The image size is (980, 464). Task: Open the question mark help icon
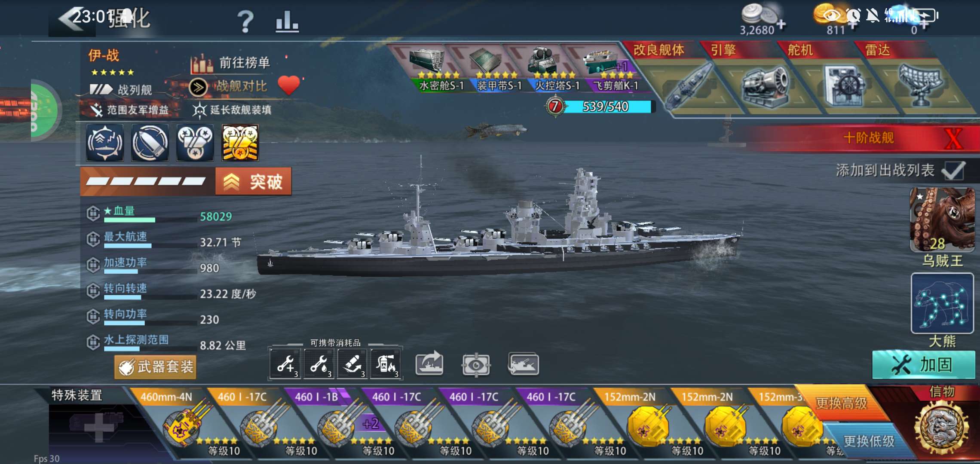[x=245, y=21]
